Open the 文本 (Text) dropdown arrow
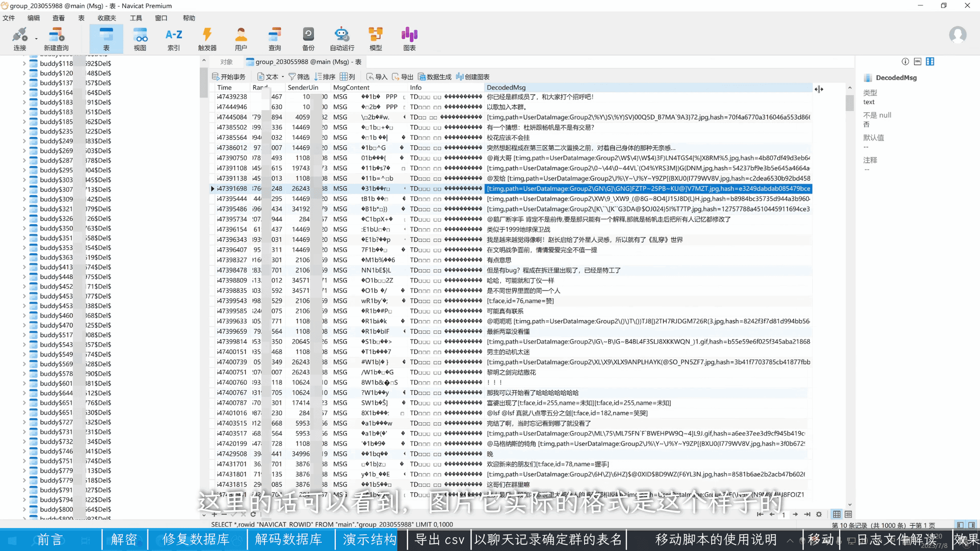 tap(283, 77)
